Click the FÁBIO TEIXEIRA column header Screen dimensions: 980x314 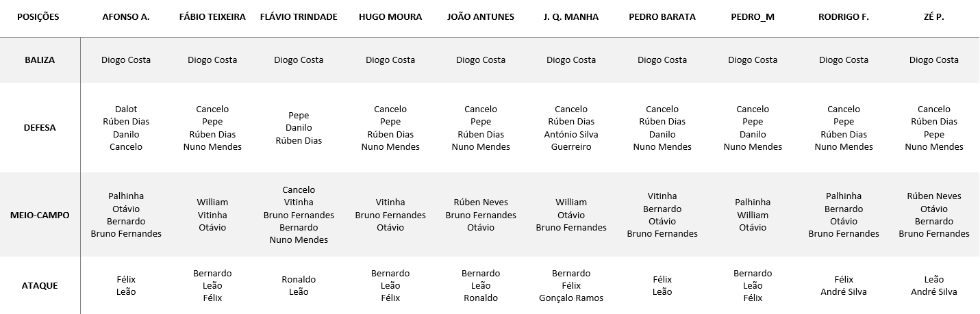(212, 17)
